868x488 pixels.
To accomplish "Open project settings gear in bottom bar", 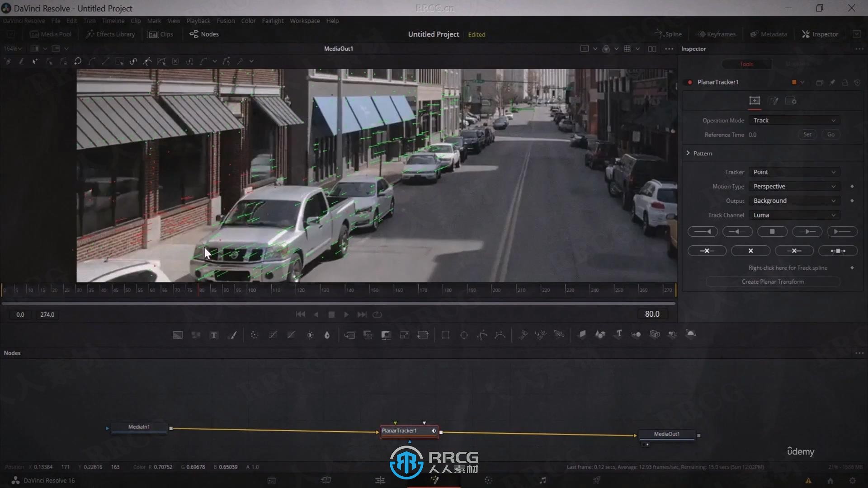I will (x=852, y=481).
